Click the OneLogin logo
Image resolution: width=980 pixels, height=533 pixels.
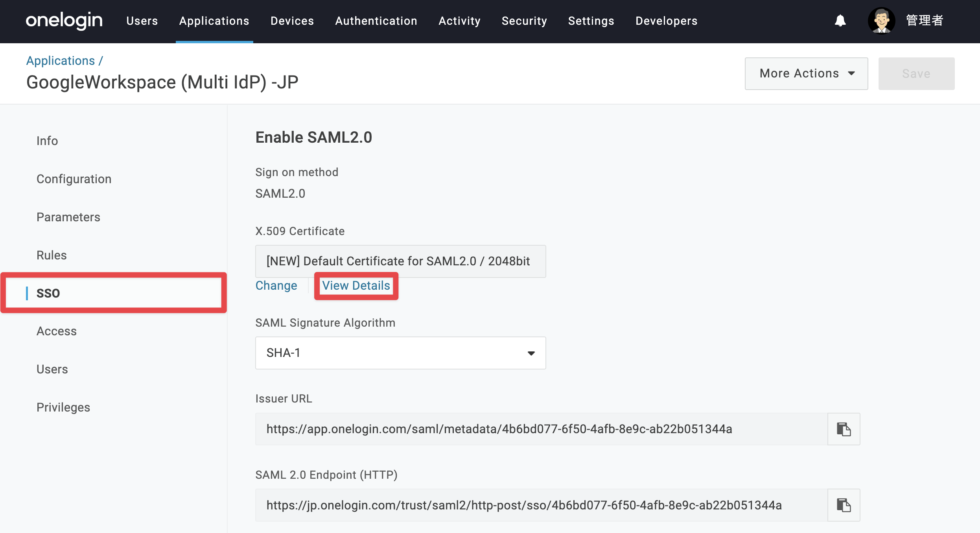pos(64,20)
